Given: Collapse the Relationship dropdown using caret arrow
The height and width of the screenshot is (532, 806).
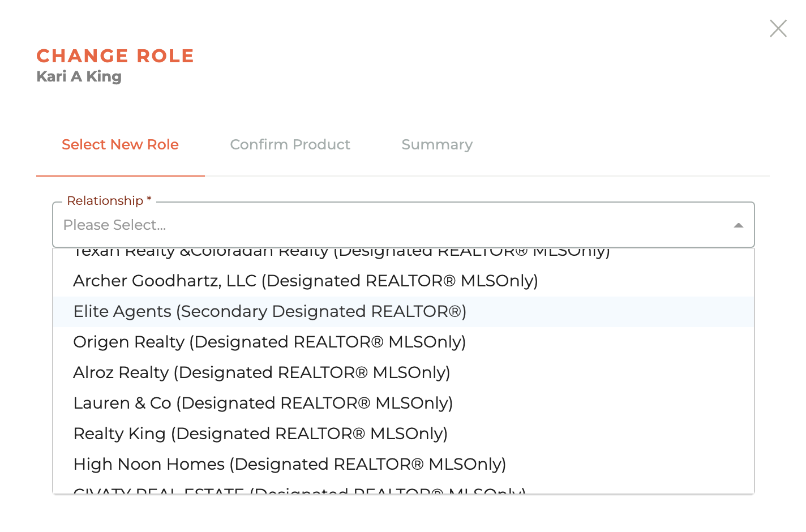Looking at the screenshot, I should 738,225.
